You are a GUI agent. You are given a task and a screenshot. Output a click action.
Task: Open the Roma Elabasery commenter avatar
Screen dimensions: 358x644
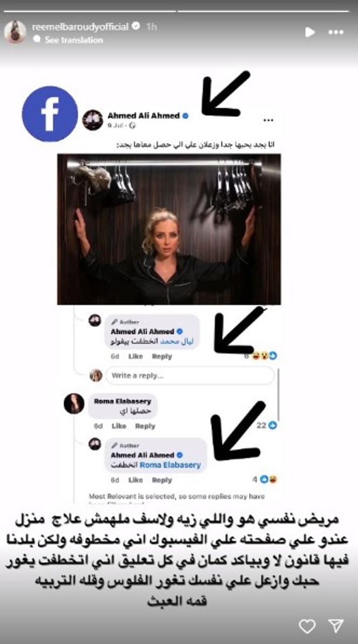74,404
